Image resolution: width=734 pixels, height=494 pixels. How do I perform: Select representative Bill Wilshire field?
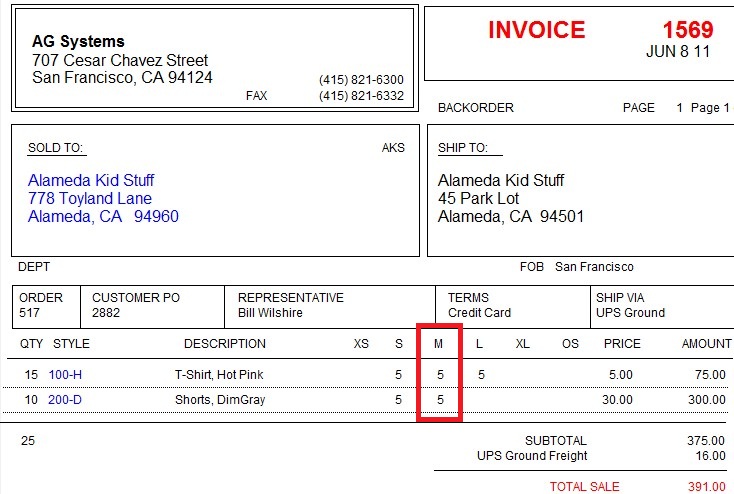point(270,313)
